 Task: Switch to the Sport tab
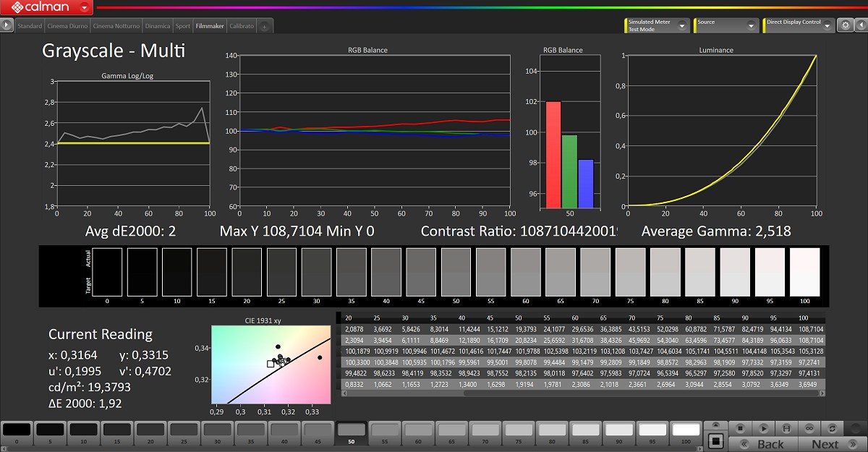point(183,26)
